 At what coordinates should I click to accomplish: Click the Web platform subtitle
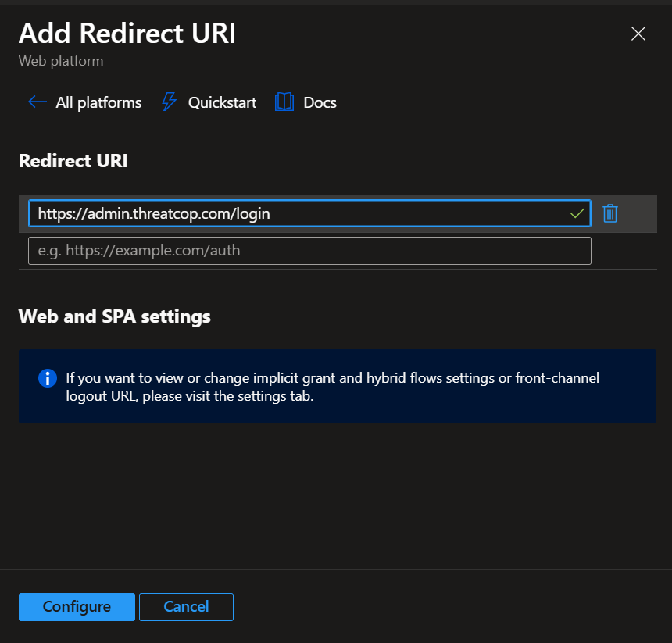tap(61, 61)
